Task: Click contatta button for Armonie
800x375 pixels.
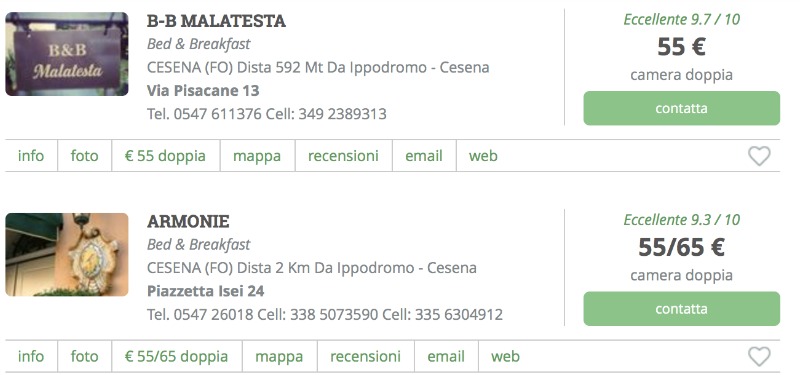Action: (682, 309)
